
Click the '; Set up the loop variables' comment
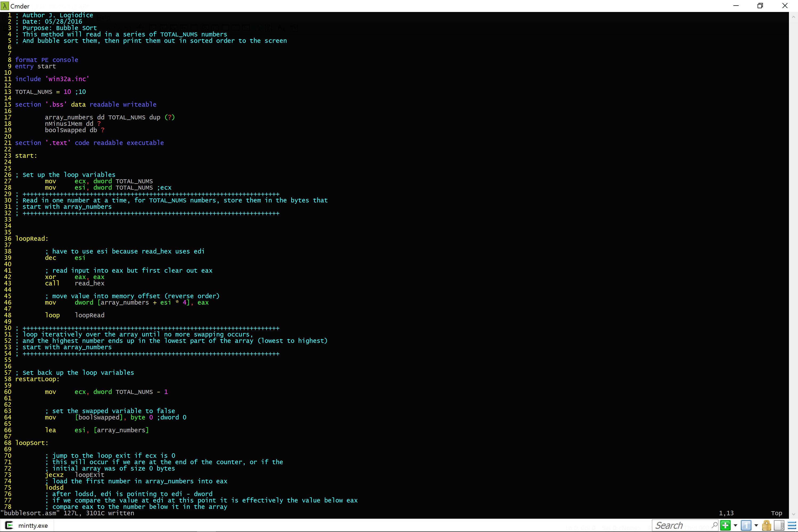[65, 175]
